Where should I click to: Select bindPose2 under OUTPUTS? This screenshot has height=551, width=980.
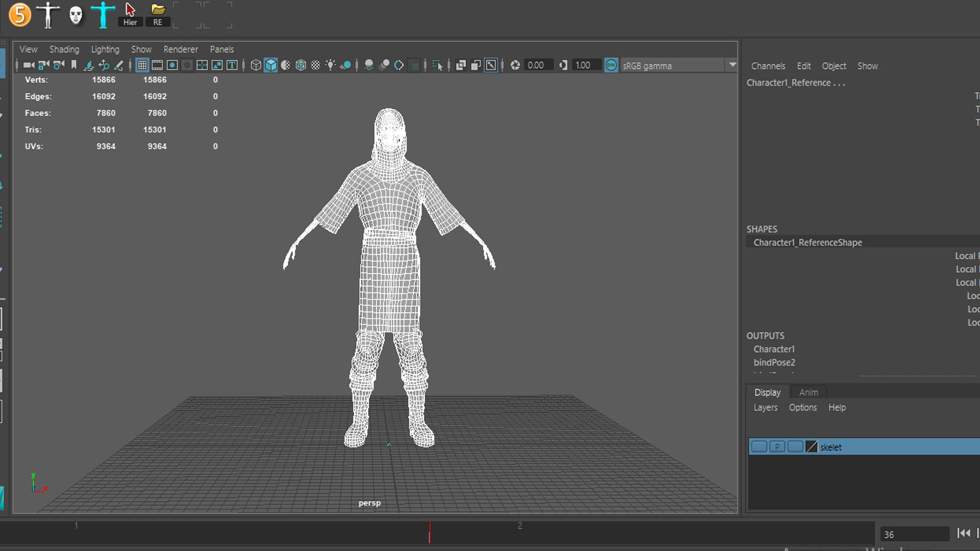click(x=774, y=362)
